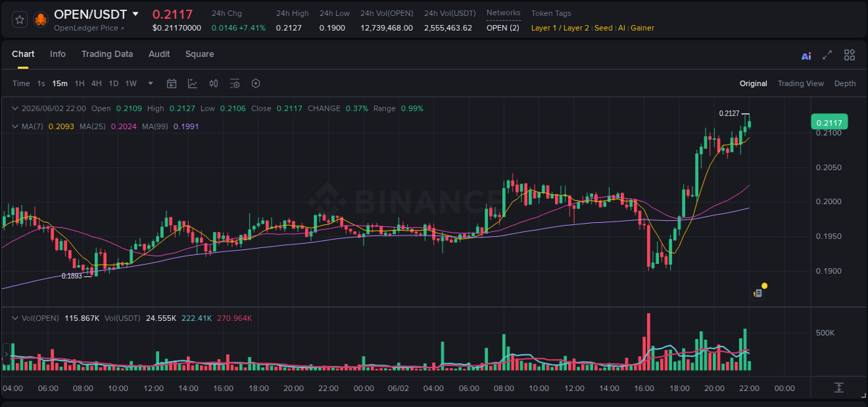The image size is (868, 407).
Task: Click the news note icon near chart bottom
Action: click(758, 293)
